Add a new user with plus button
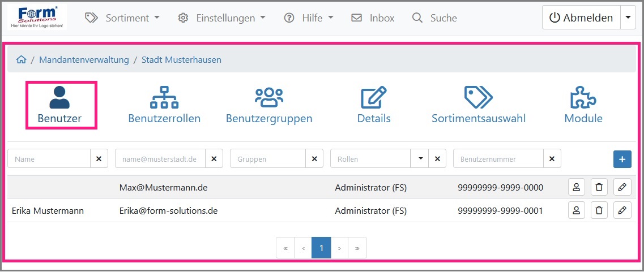Image resolution: width=644 pixels, height=272 pixels. [622, 159]
